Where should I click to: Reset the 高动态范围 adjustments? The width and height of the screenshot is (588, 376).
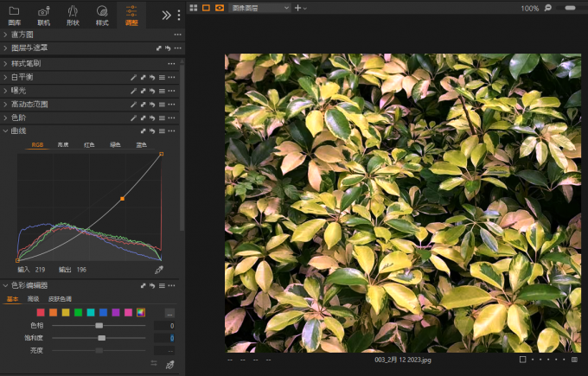point(152,105)
